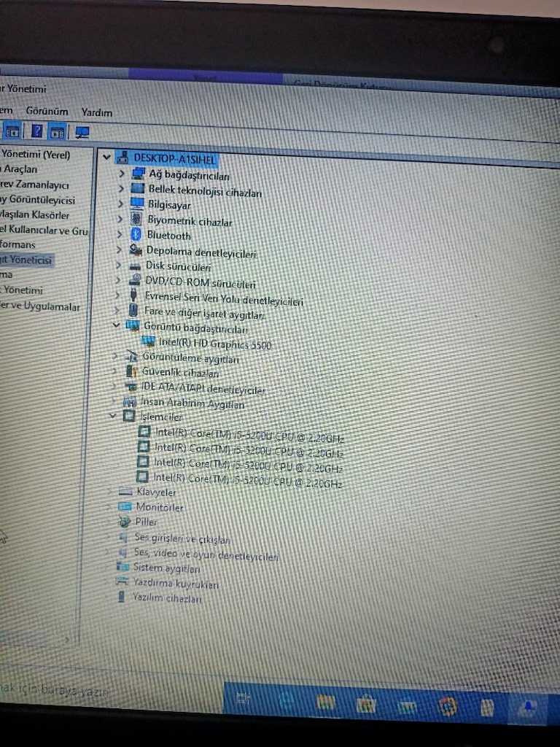Expand the Biyometrik cihazlar arrow

pyautogui.click(x=120, y=219)
